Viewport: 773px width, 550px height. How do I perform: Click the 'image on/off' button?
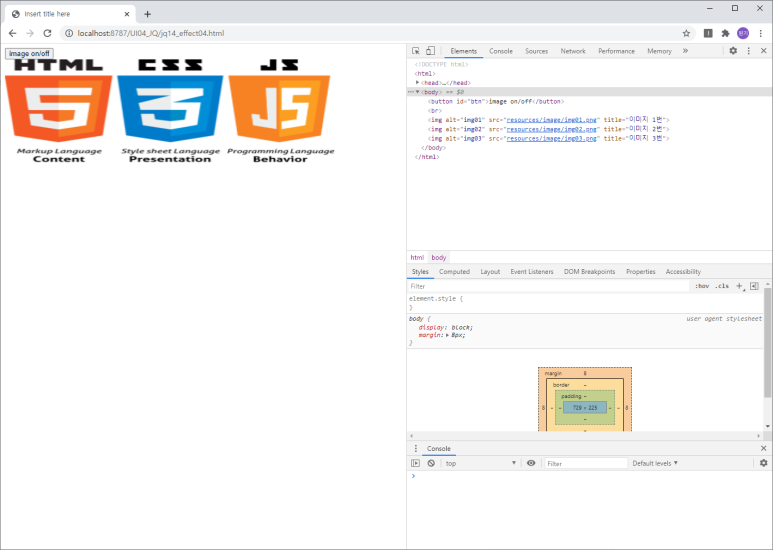29,53
